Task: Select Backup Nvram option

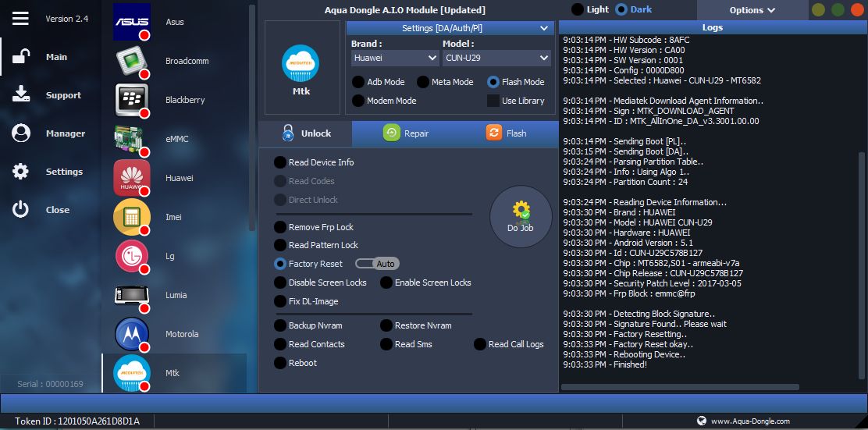Action: pos(308,325)
